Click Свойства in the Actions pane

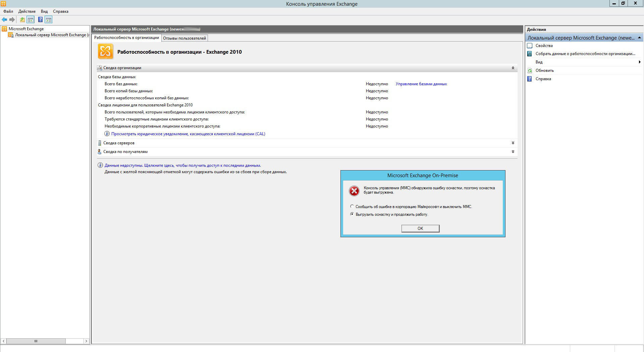click(x=544, y=46)
